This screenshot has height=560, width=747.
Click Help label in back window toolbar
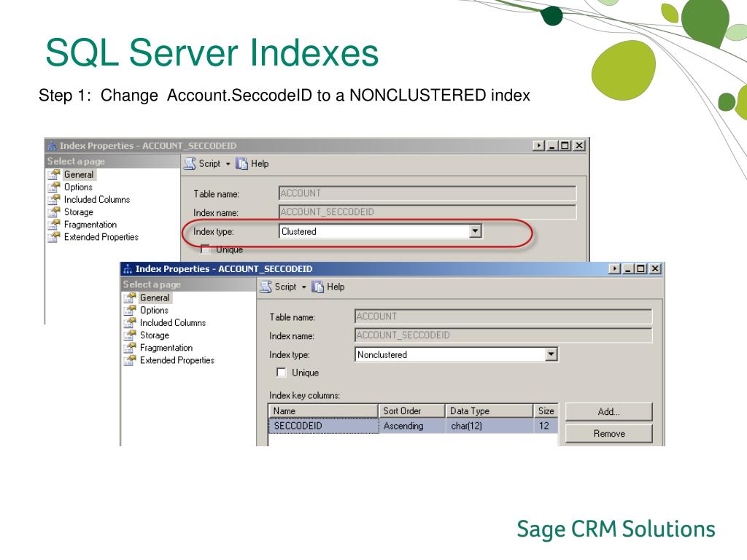(260, 163)
